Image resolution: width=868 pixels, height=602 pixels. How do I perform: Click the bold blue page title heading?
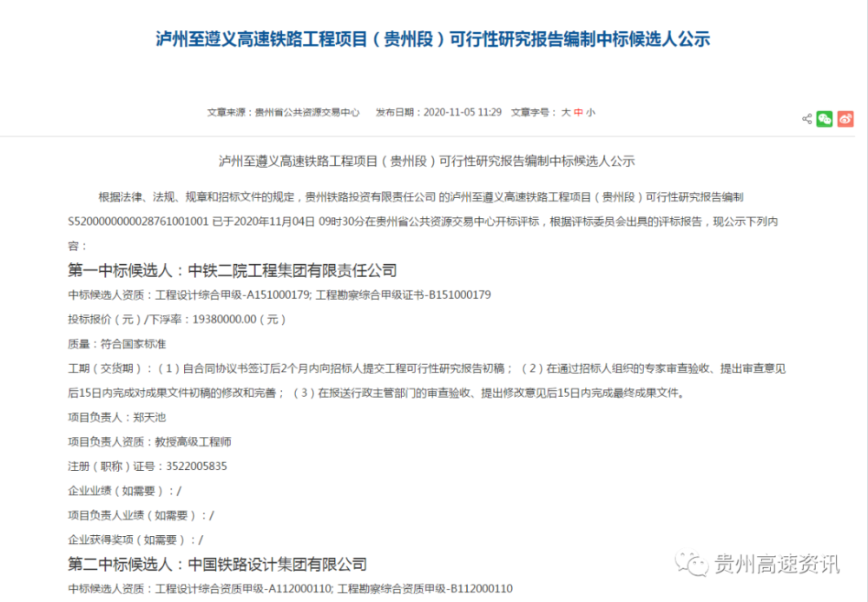point(433,39)
